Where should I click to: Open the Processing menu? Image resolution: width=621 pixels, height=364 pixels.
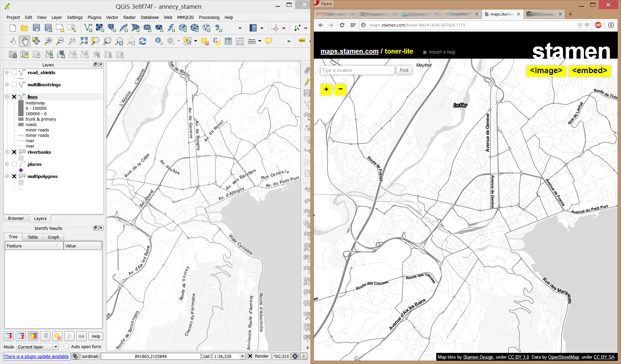[x=209, y=18]
